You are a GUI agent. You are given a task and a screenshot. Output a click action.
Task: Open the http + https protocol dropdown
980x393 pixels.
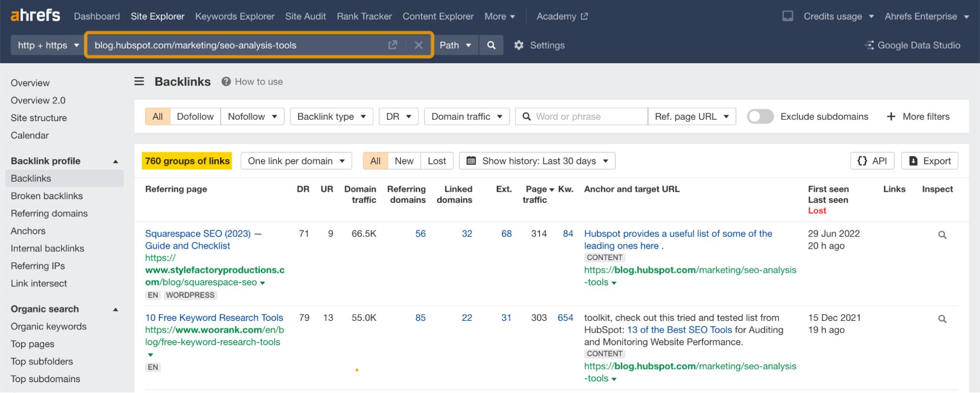click(x=48, y=45)
